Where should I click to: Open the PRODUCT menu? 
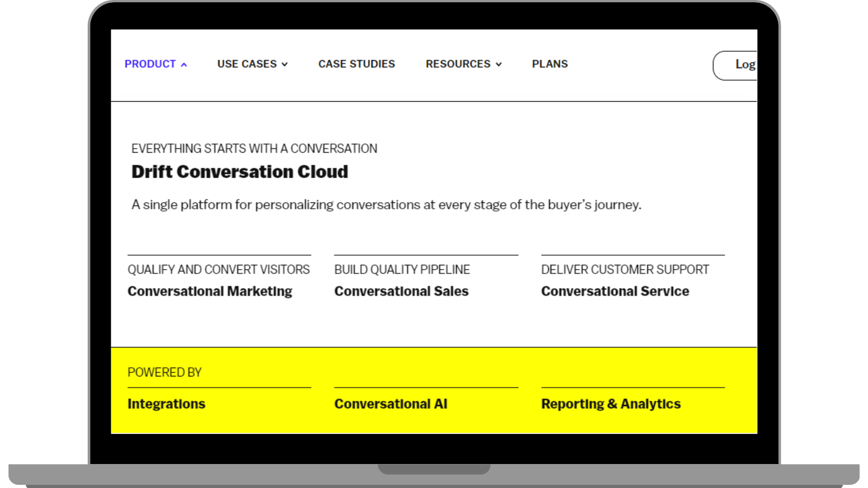point(150,64)
